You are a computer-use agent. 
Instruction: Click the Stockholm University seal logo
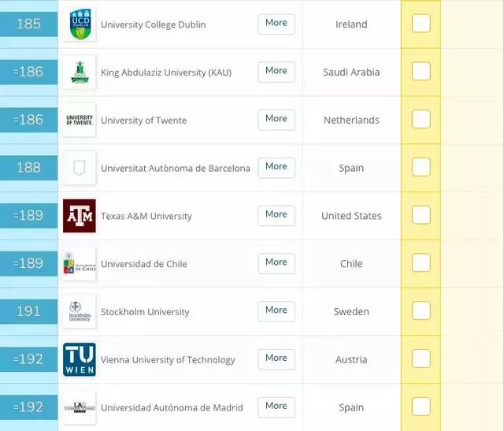80,312
